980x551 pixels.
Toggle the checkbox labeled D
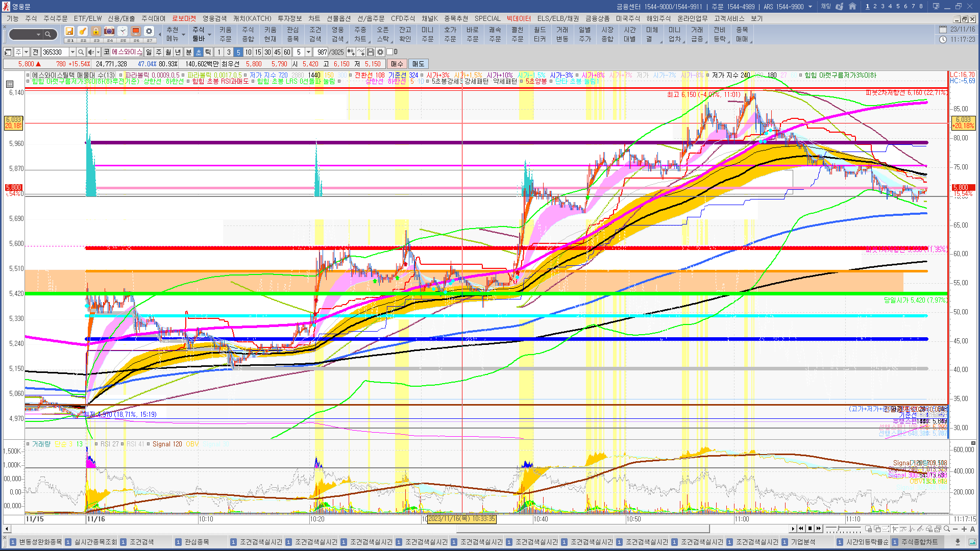(x=390, y=52)
